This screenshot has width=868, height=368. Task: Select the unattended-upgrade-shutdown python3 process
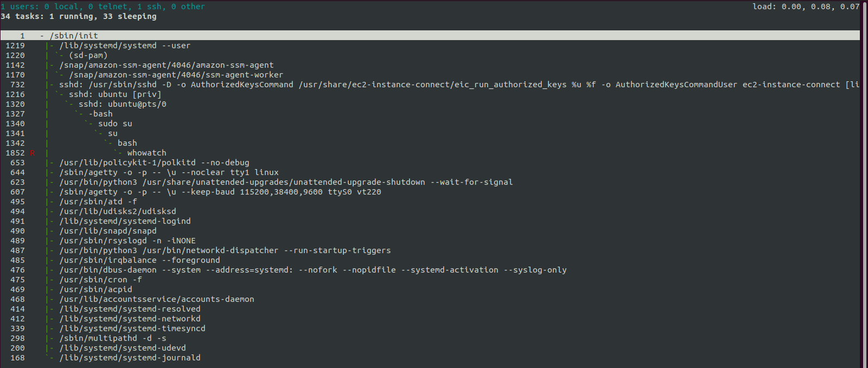(x=286, y=182)
